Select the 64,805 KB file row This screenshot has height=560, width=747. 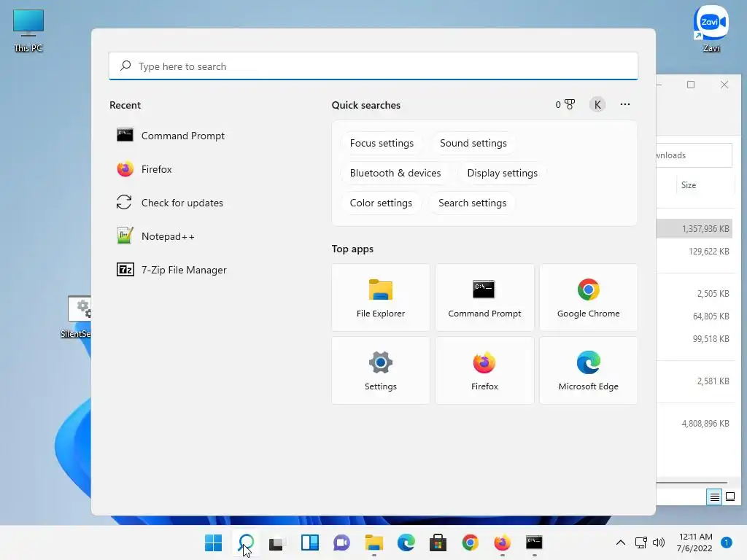(x=696, y=316)
